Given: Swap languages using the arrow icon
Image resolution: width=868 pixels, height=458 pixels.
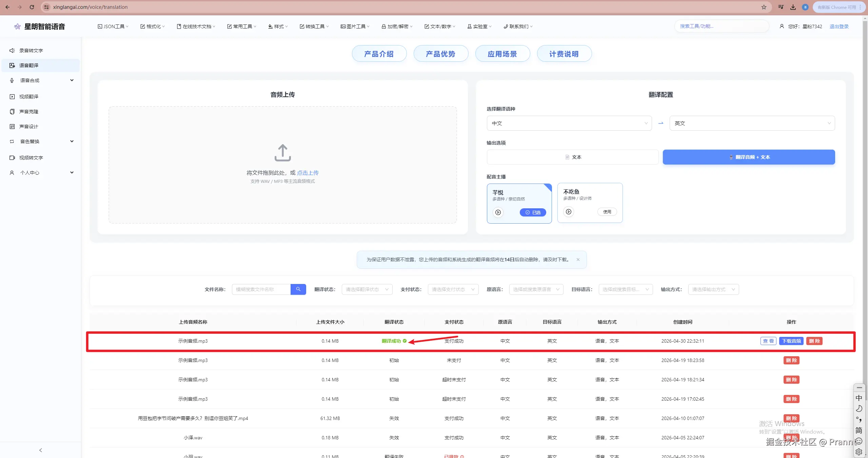Looking at the screenshot, I should [661, 123].
